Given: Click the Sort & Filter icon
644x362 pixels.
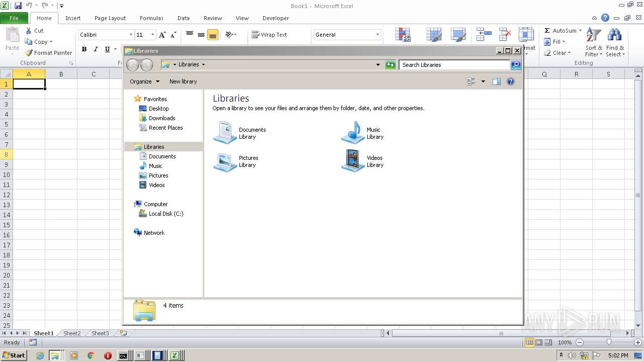Looking at the screenshot, I should point(594,35).
